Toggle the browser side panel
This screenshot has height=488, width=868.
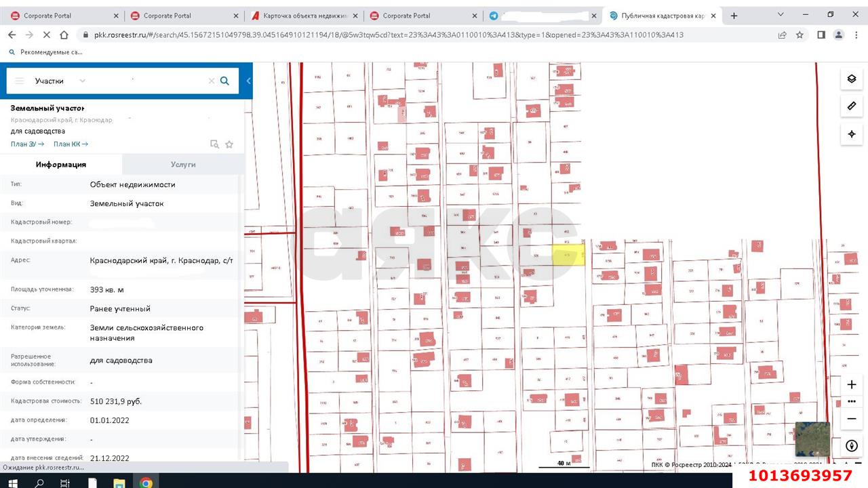pyautogui.click(x=821, y=35)
